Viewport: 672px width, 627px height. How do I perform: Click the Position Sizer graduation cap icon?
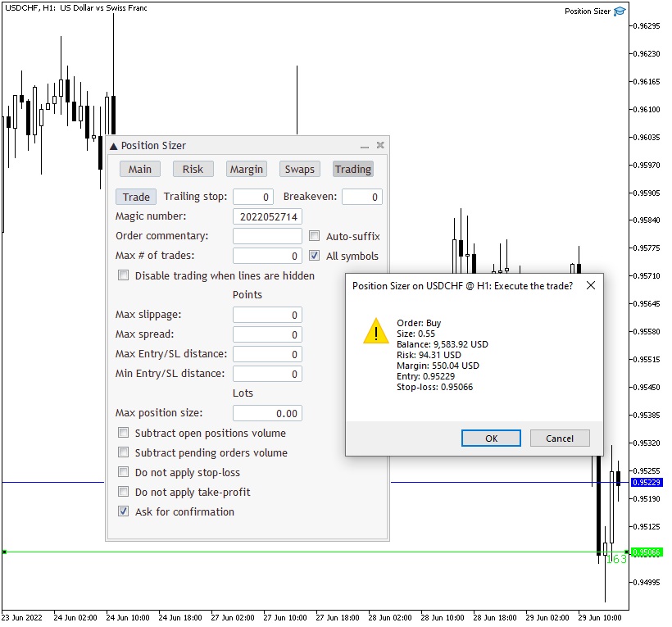click(x=620, y=11)
